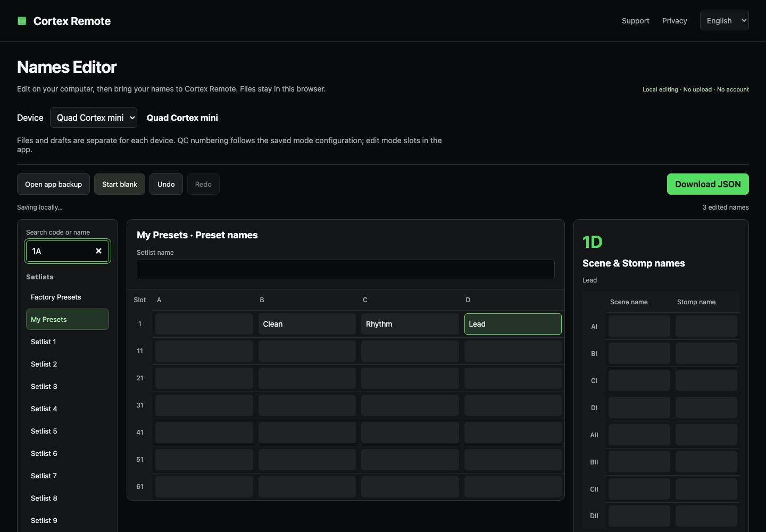Select Setlist 2 in sidebar
This screenshot has width=766, height=532.
pyautogui.click(x=68, y=364)
